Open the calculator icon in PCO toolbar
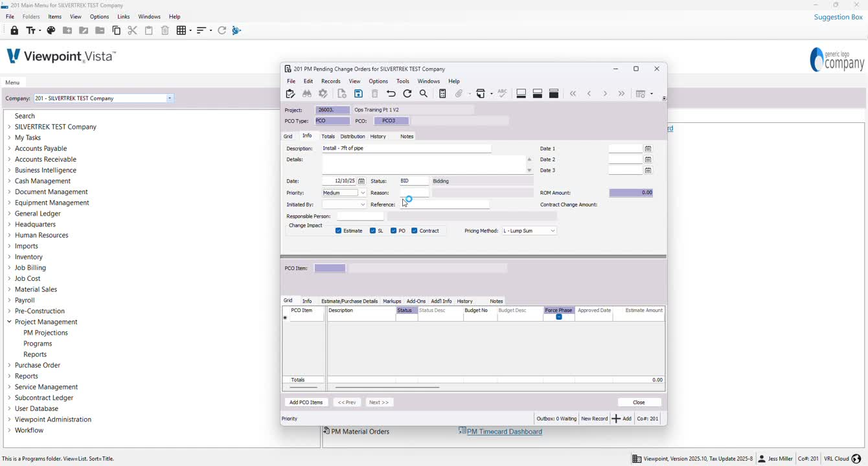The image size is (868, 466). pos(442,94)
